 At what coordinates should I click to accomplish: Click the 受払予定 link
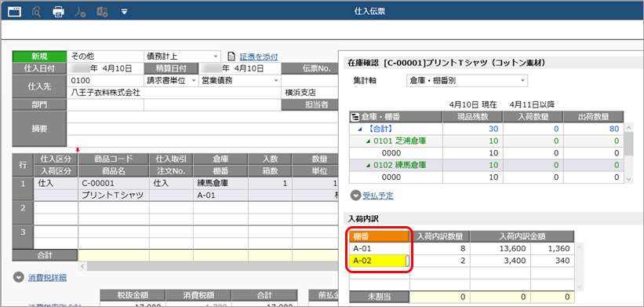click(378, 196)
